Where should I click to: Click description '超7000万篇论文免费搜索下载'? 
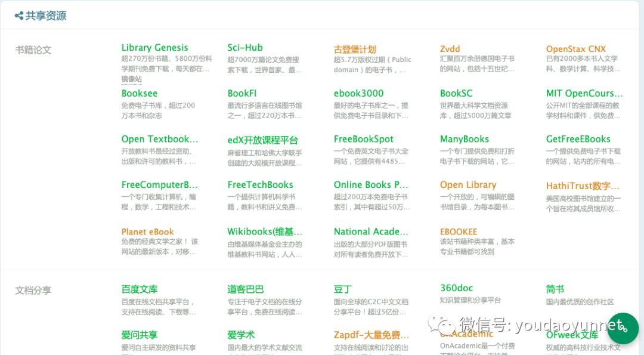coord(265,65)
